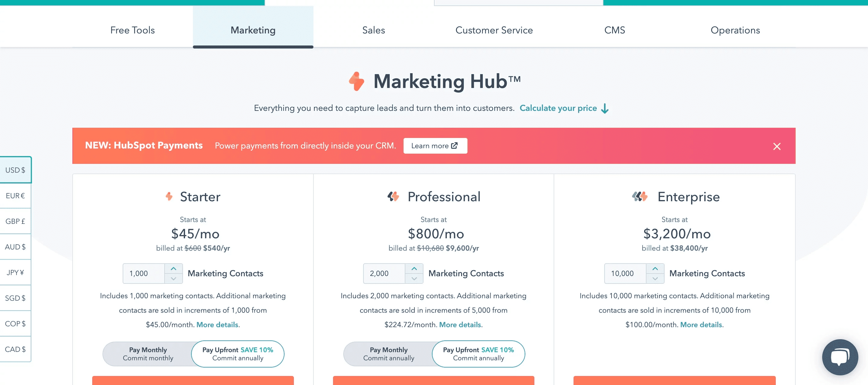Click the NEW: HubSpot Payments heading
868x385 pixels.
(x=144, y=146)
